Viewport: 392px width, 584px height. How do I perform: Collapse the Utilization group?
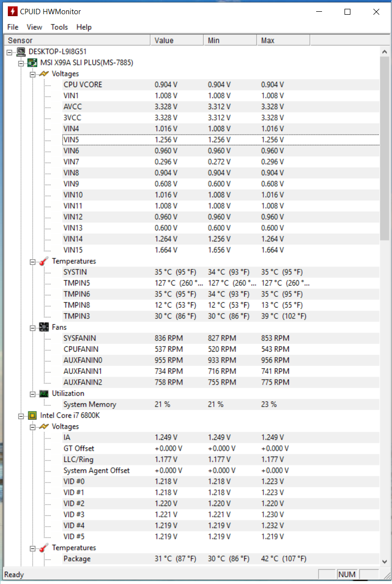tap(33, 394)
